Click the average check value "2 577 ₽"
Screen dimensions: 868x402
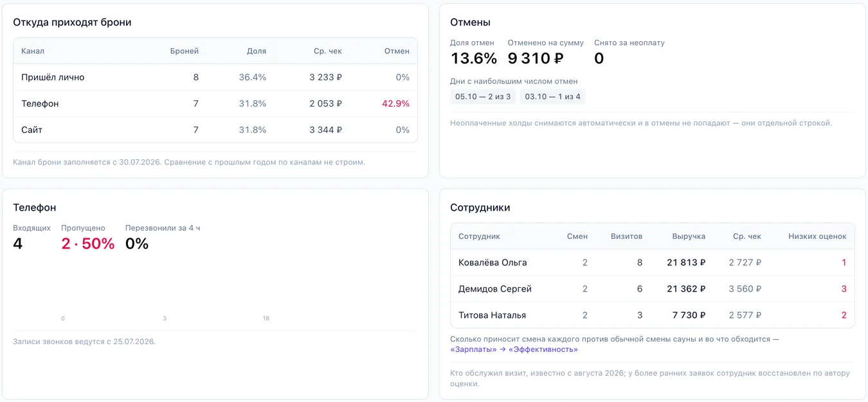pos(745,315)
